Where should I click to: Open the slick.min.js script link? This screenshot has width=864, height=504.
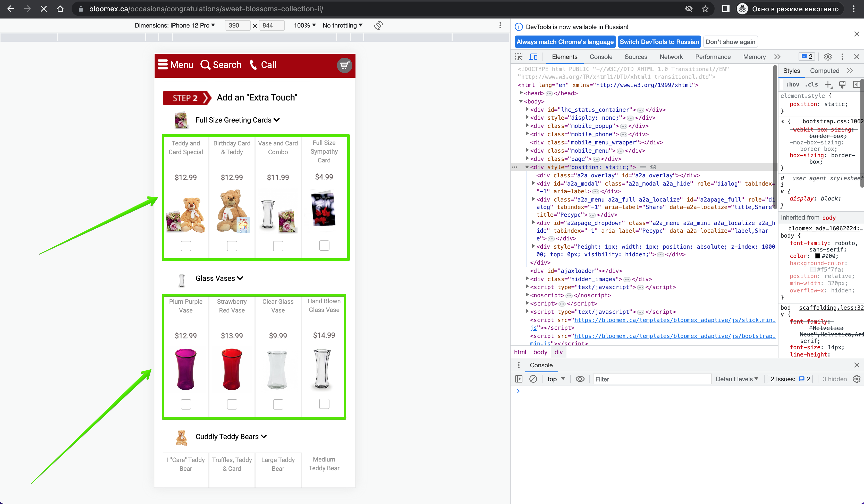pos(653,324)
